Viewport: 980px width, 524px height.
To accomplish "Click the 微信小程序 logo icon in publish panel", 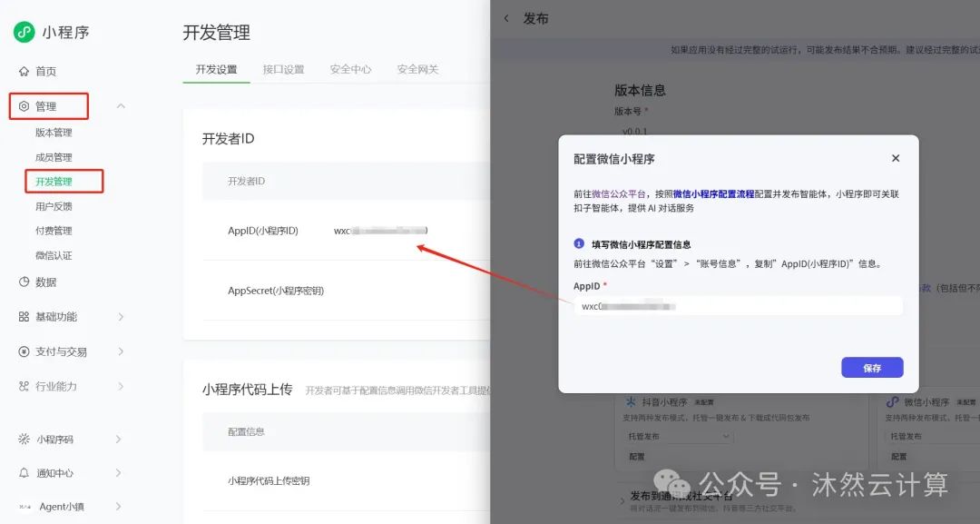I will coord(893,401).
